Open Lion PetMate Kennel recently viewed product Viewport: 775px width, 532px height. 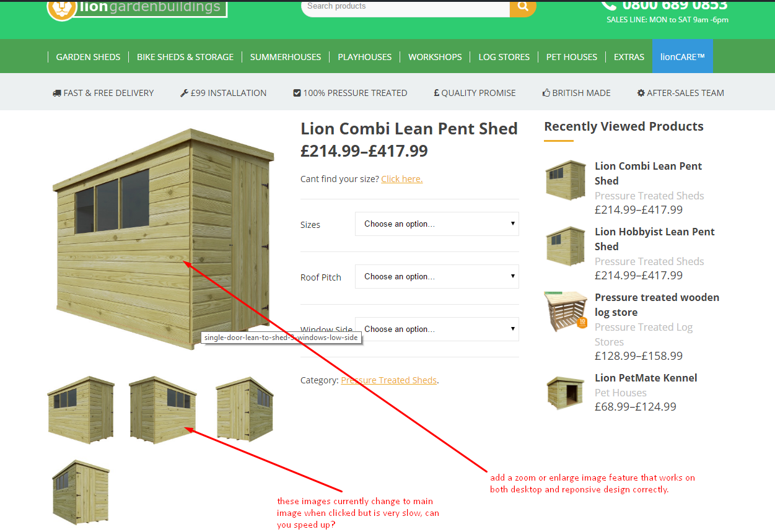coord(646,378)
